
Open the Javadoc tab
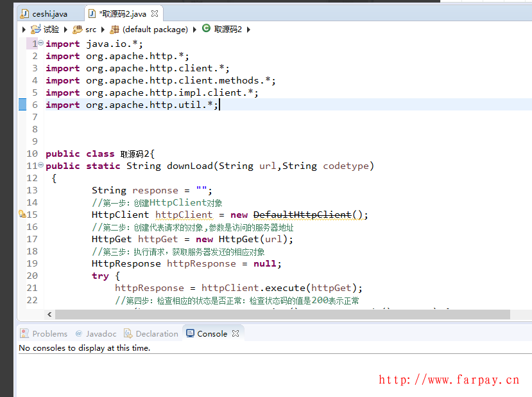point(96,333)
